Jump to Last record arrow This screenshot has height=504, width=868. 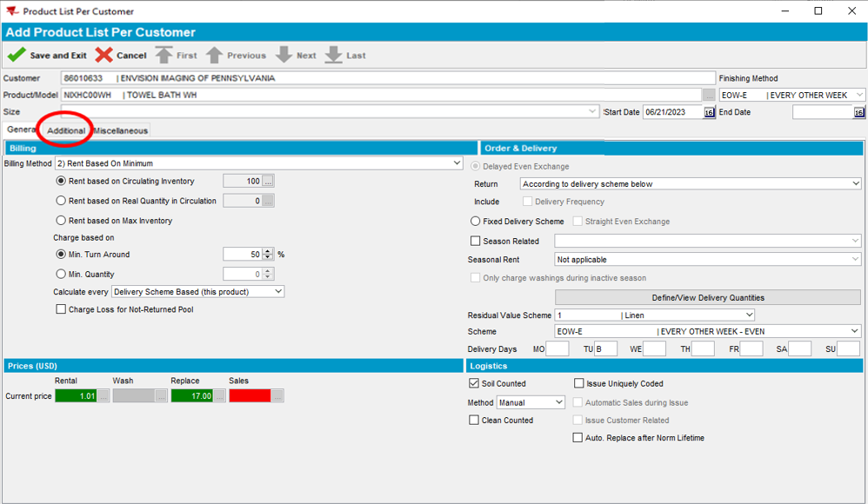333,55
